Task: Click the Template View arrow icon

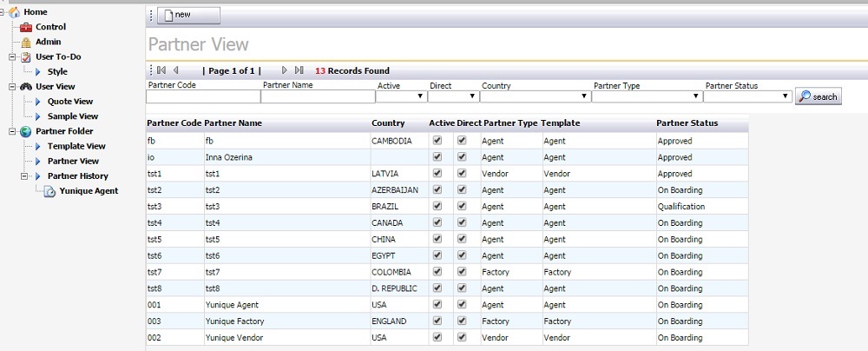Action: pyautogui.click(x=37, y=146)
